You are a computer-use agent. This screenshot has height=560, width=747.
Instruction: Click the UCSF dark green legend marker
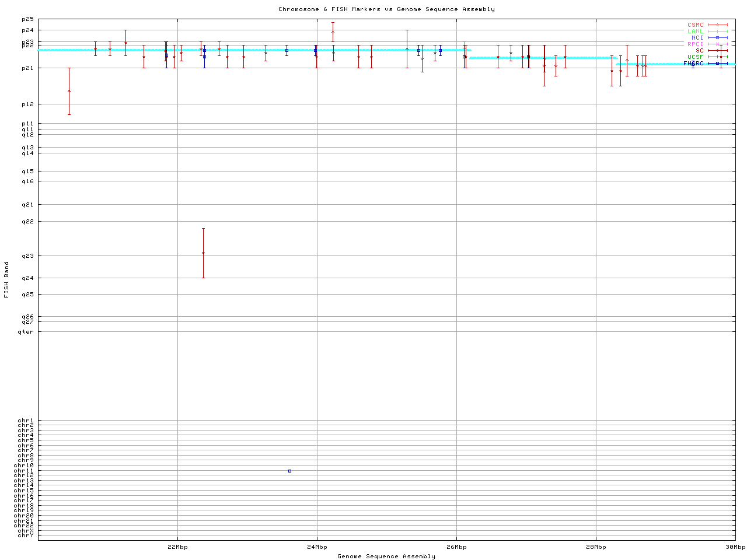(x=717, y=57)
